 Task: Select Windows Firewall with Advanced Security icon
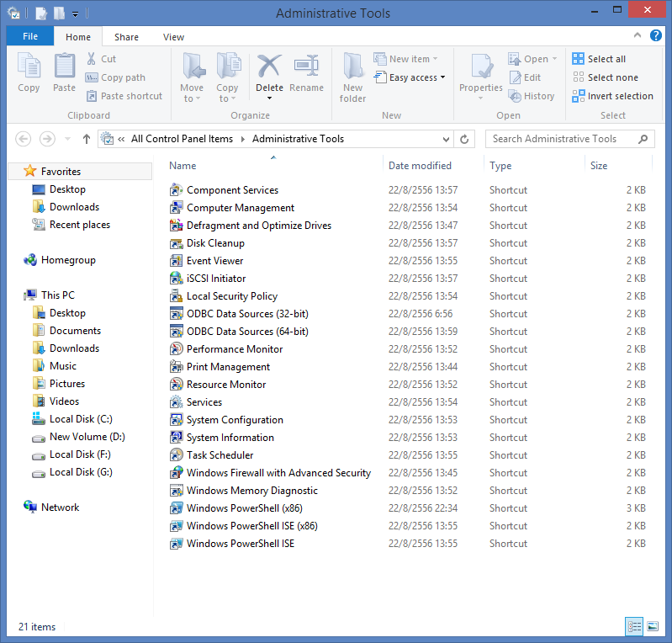(x=176, y=473)
